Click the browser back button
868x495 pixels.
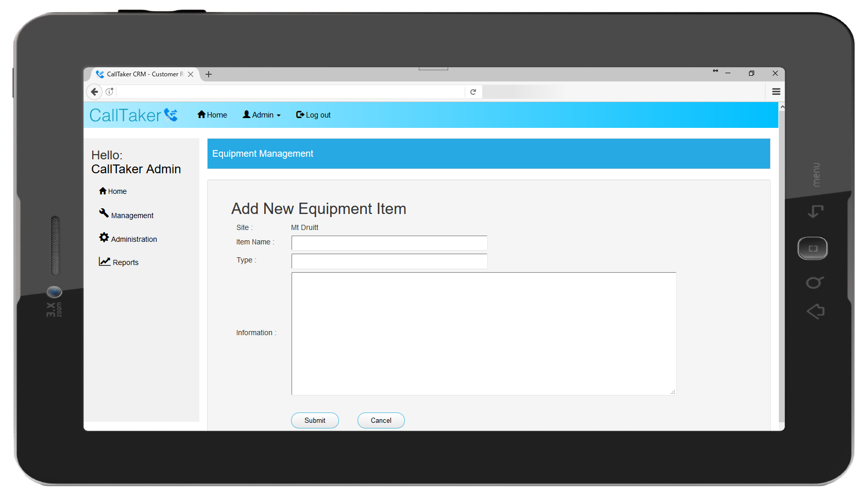point(94,92)
